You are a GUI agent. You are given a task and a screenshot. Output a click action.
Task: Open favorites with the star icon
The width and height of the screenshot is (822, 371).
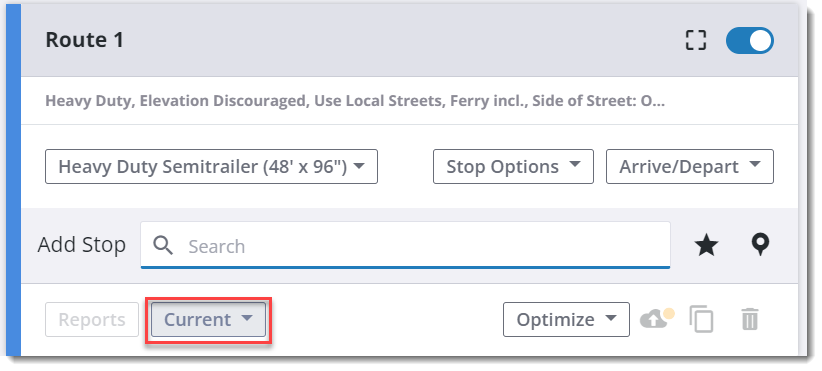click(x=706, y=245)
